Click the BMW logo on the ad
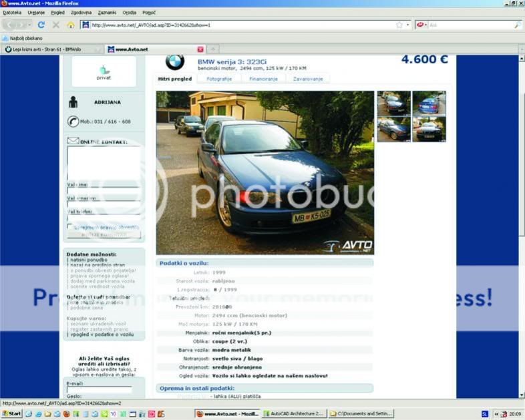This screenshot has height=420, width=525. 175,62
